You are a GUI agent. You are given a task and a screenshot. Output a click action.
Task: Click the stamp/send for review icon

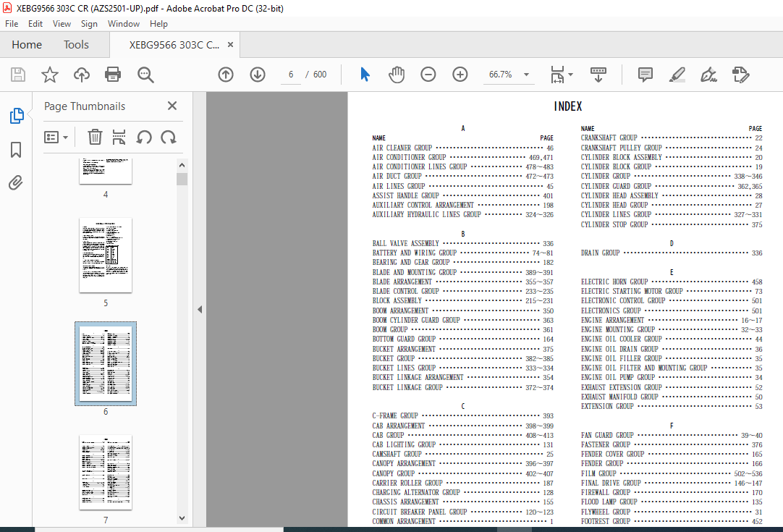pyautogui.click(x=740, y=75)
